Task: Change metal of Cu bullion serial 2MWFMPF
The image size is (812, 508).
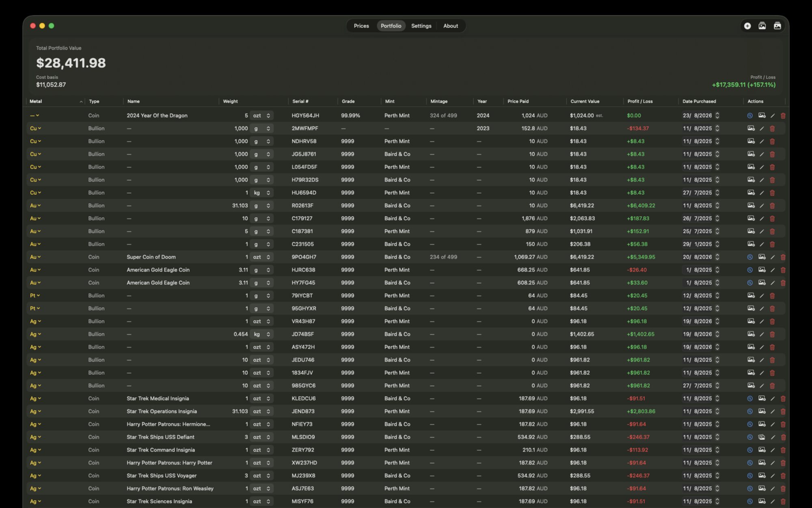Action: point(35,128)
